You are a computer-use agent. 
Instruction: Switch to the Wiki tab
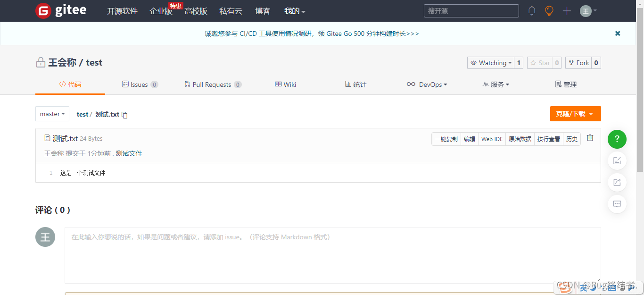[286, 84]
